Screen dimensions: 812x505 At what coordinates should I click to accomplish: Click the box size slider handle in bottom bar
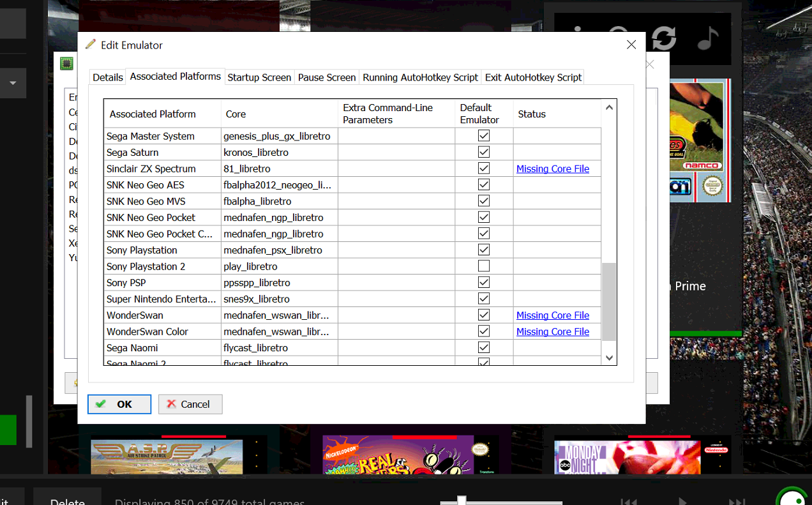461,501
